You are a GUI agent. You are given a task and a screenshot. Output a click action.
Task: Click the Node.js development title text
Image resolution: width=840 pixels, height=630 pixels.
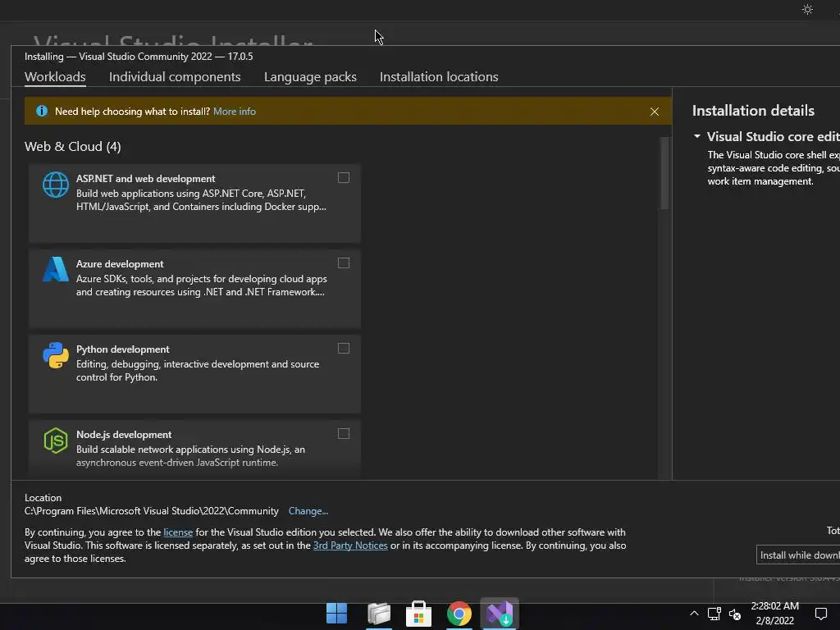(x=124, y=435)
